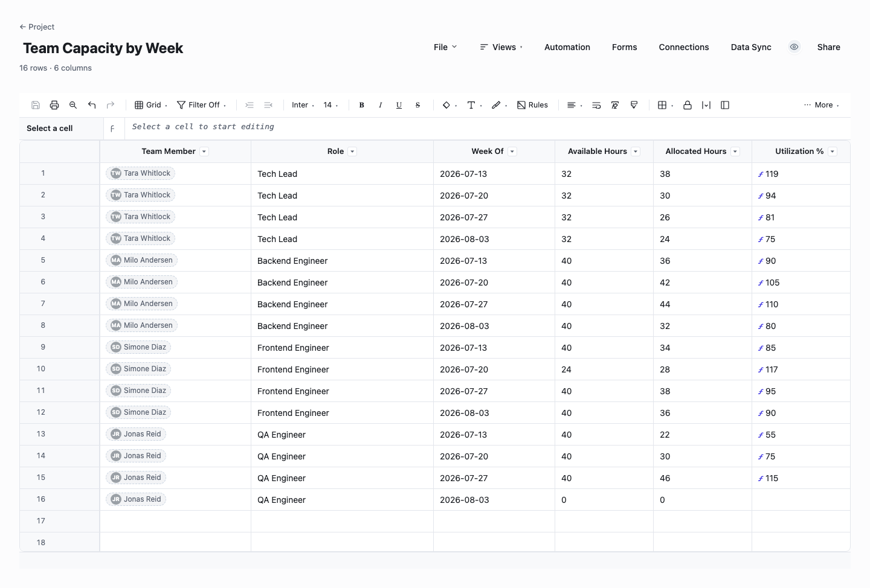Open the Team Member column dropdown arrow
Viewport: 870px width, 588px height.
click(204, 152)
